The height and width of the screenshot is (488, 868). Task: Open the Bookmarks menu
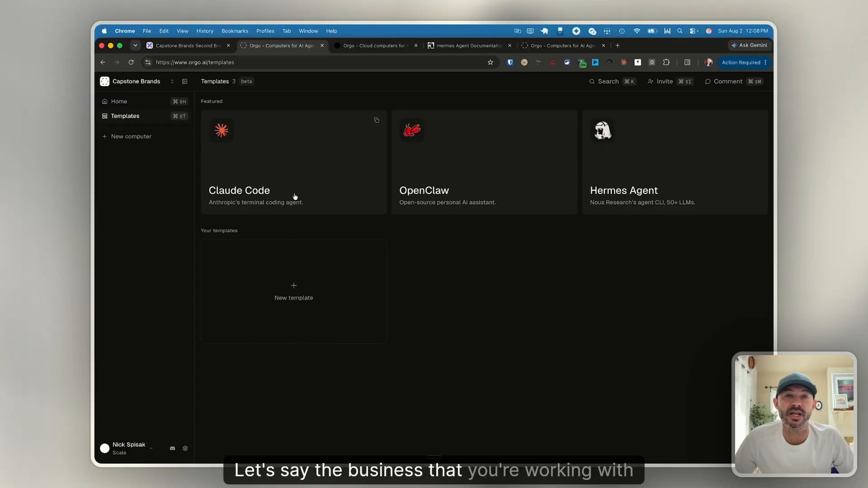235,31
